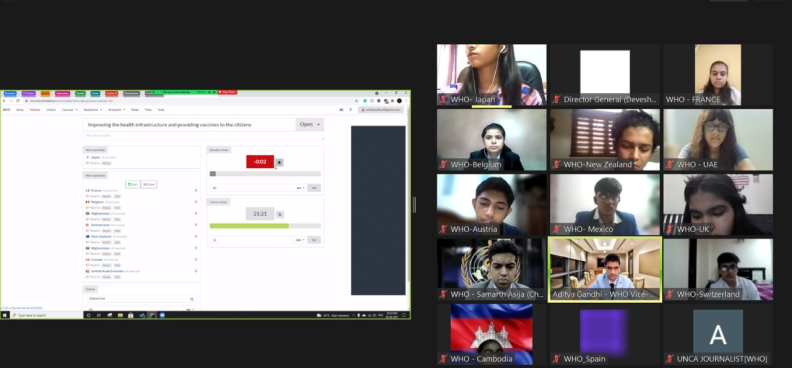Click the Queue country input field
Screen dimensions: 792x368
point(136,299)
